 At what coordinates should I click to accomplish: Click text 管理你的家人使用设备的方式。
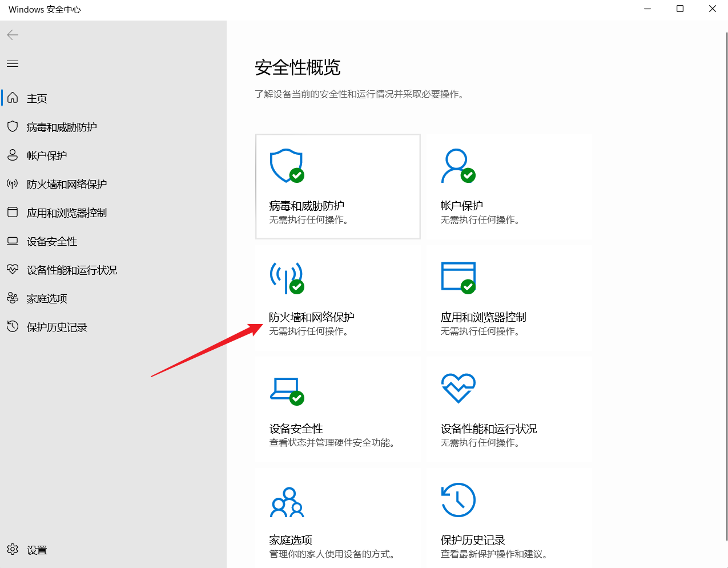(x=332, y=554)
